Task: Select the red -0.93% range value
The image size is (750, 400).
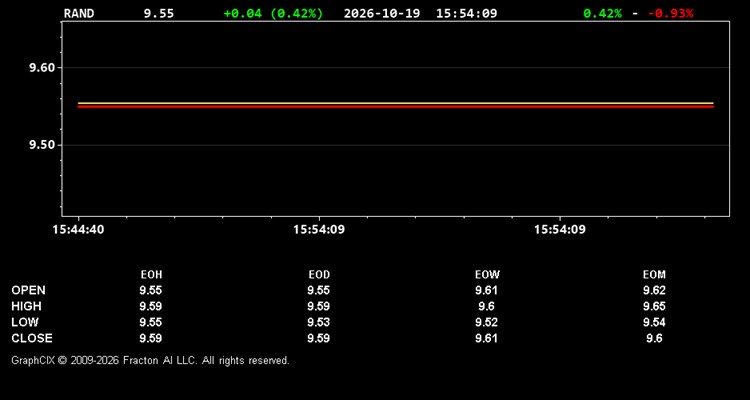Action: tap(671, 13)
